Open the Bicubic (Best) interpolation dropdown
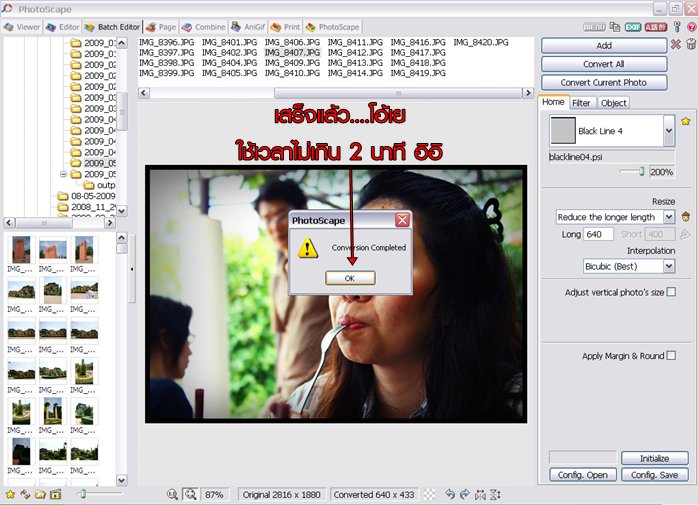This screenshot has width=698, height=505. pos(669,266)
